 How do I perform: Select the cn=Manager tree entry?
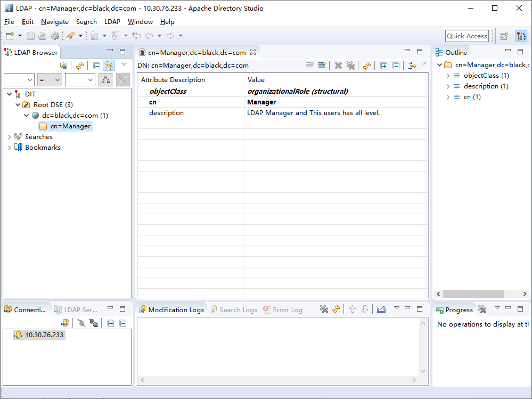pos(70,126)
